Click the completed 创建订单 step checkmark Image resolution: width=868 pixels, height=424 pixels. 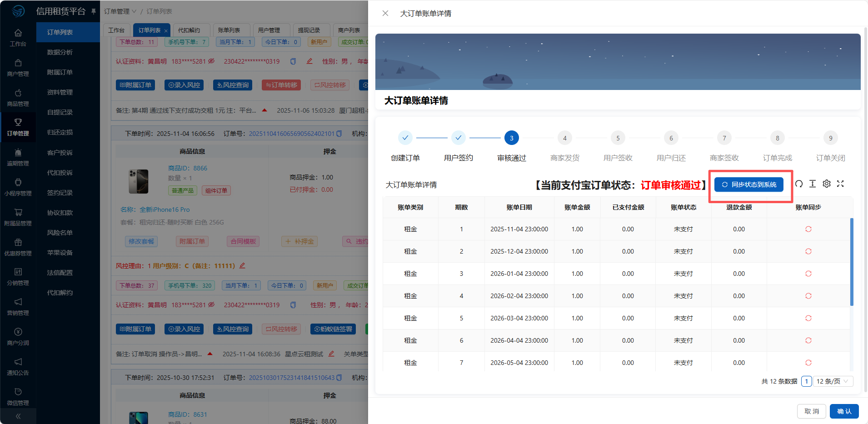pos(405,138)
